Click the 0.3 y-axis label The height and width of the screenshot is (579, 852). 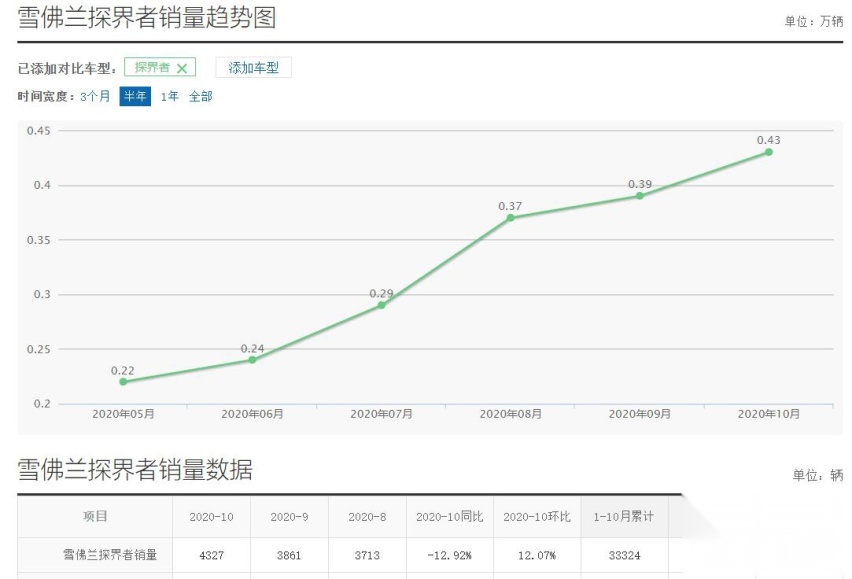42,294
